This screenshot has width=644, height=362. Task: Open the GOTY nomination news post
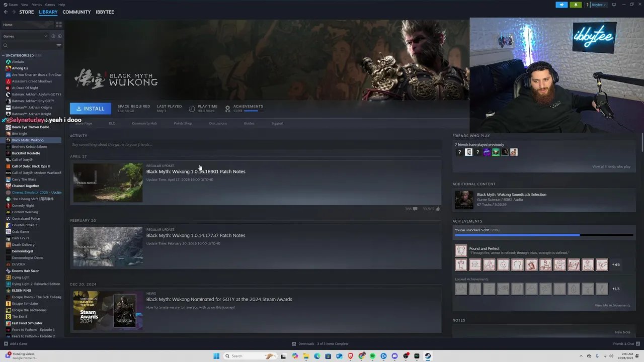click(x=219, y=299)
